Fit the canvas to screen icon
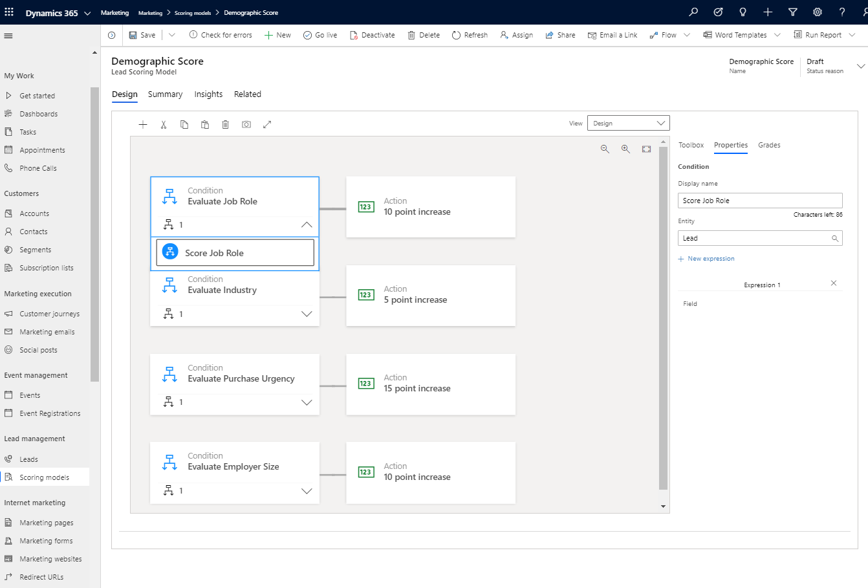 tap(646, 149)
